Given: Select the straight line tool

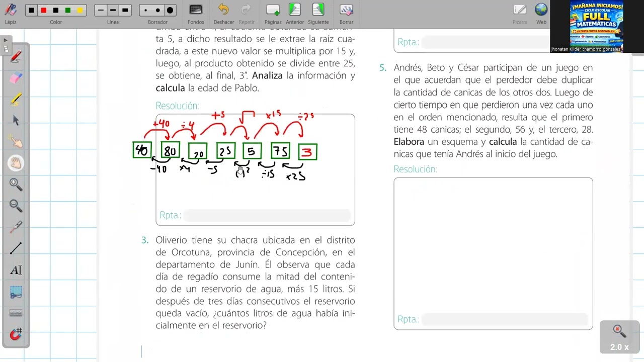Looking at the screenshot, I should 16,248.
